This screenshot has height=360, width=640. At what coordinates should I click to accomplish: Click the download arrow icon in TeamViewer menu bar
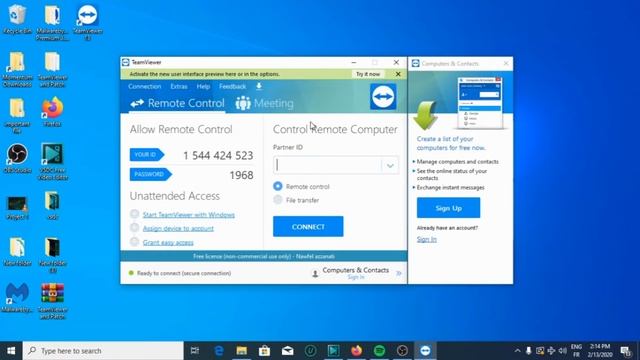[x=259, y=86]
